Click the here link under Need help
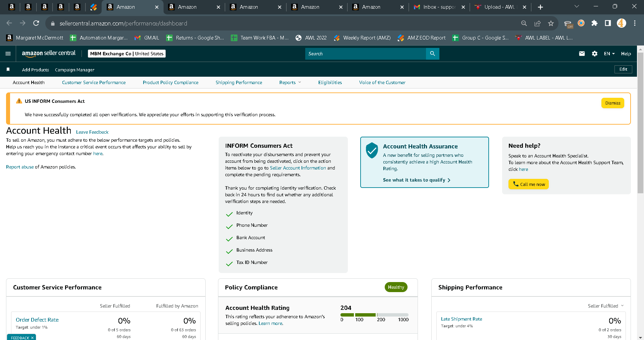 coord(523,169)
